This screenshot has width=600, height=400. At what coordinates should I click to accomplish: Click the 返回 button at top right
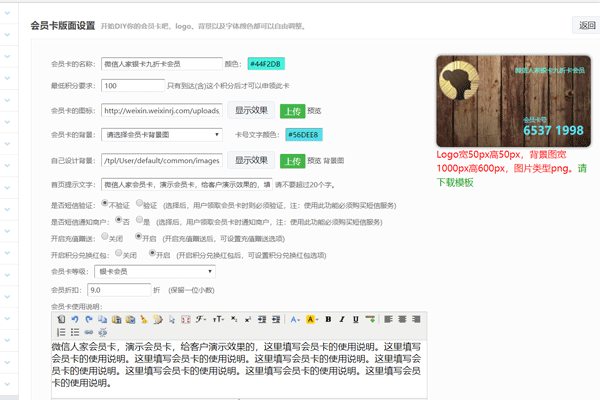tap(587, 25)
